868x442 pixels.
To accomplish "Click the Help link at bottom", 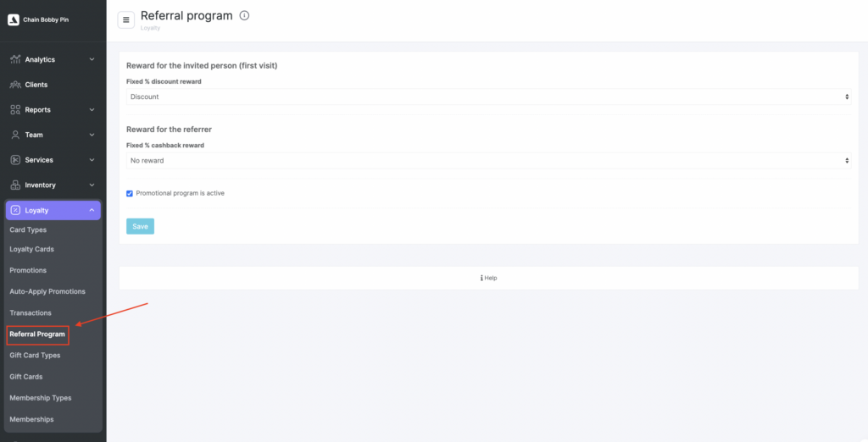I will coord(489,278).
